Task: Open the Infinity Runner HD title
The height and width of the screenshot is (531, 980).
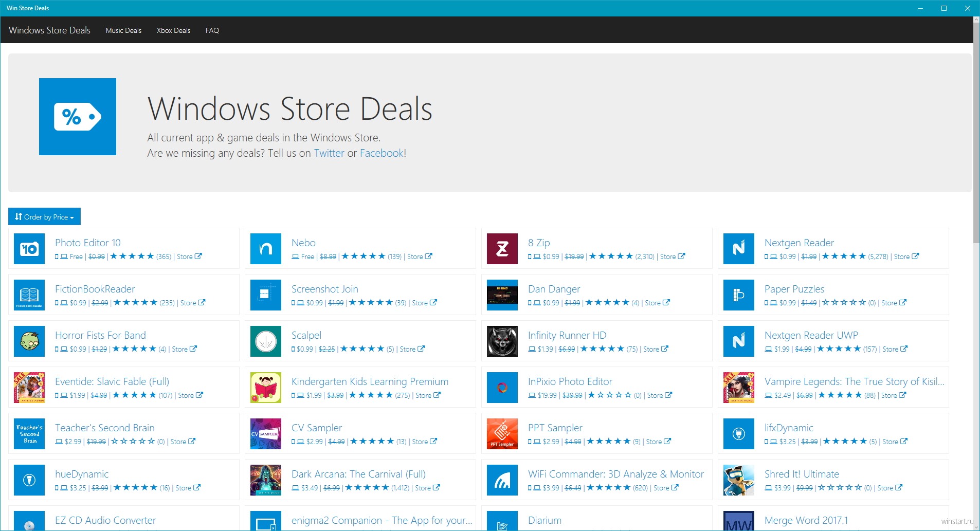Action: click(x=567, y=335)
